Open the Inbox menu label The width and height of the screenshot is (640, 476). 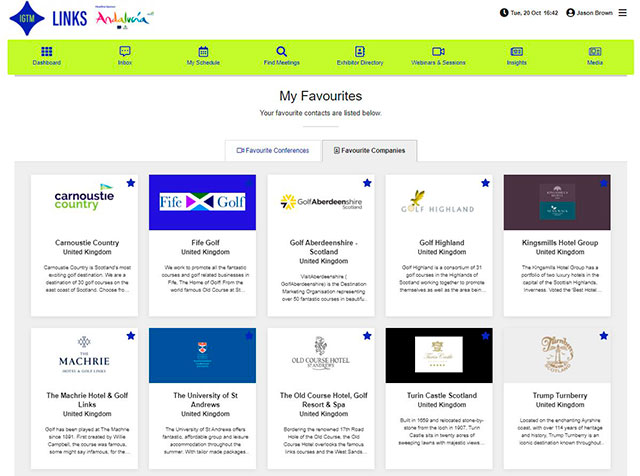coord(125,62)
